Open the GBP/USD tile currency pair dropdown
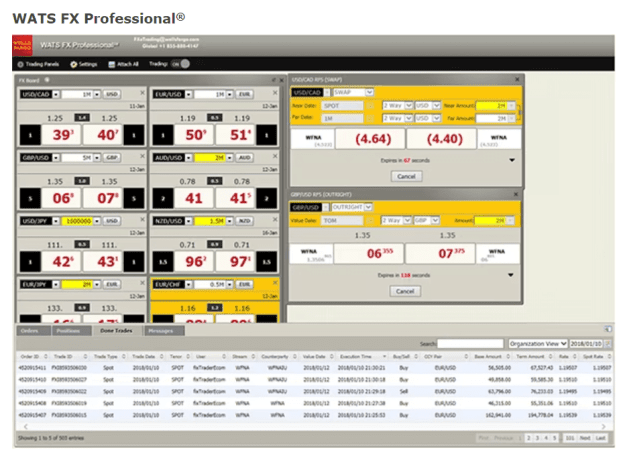 pos(56,158)
